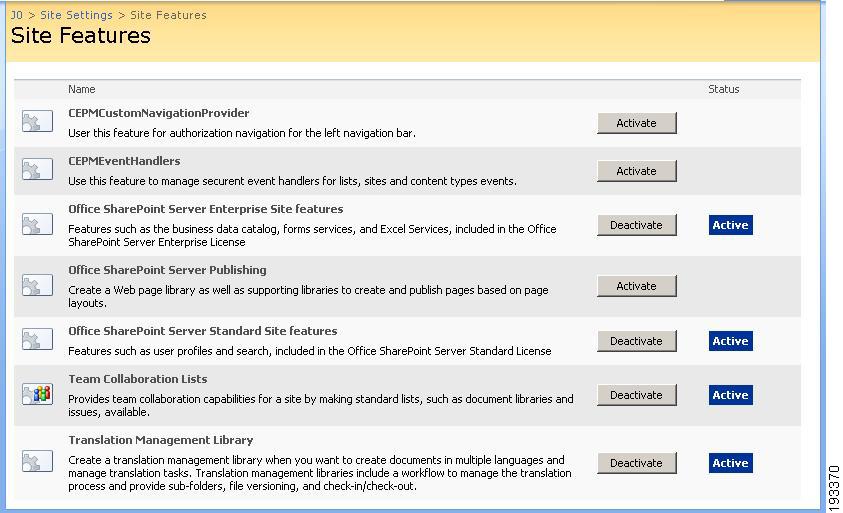
Task: Click the CEPMEventHandlers feature icon
Action: [37, 169]
